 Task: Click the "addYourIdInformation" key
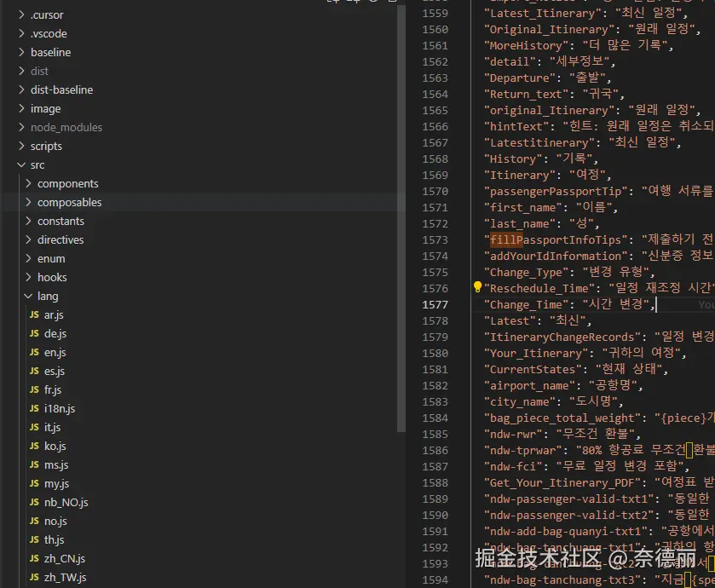[556, 256]
